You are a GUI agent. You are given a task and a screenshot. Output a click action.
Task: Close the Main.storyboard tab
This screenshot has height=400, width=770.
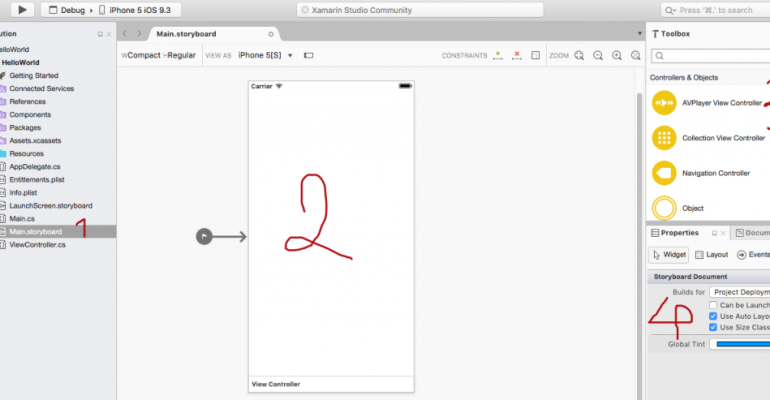(271, 34)
